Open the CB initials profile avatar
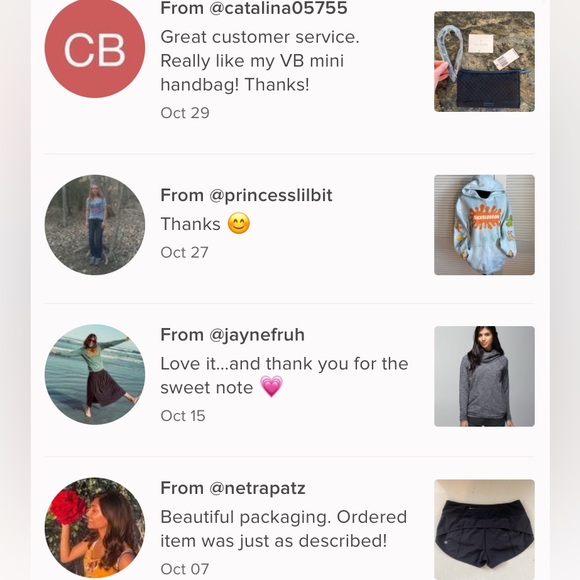 point(95,48)
